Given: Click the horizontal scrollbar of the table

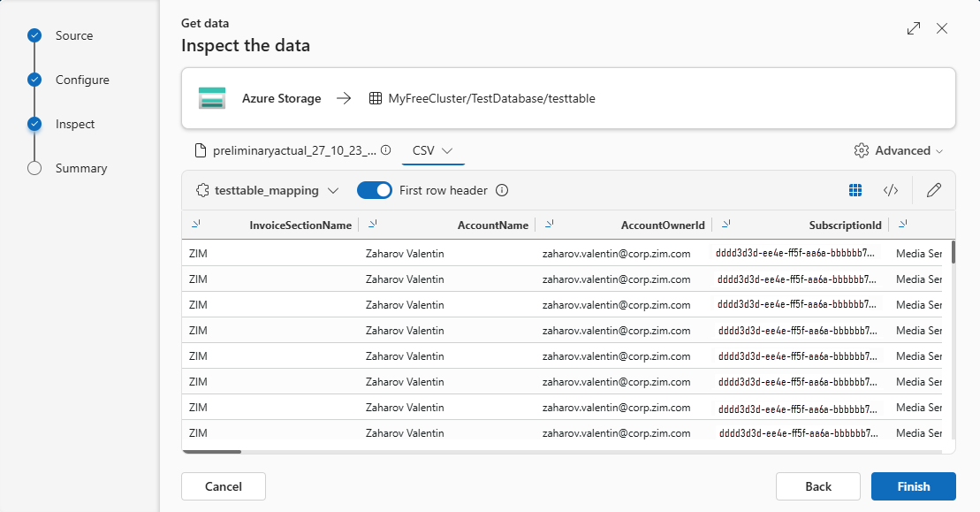Looking at the screenshot, I should [212, 451].
